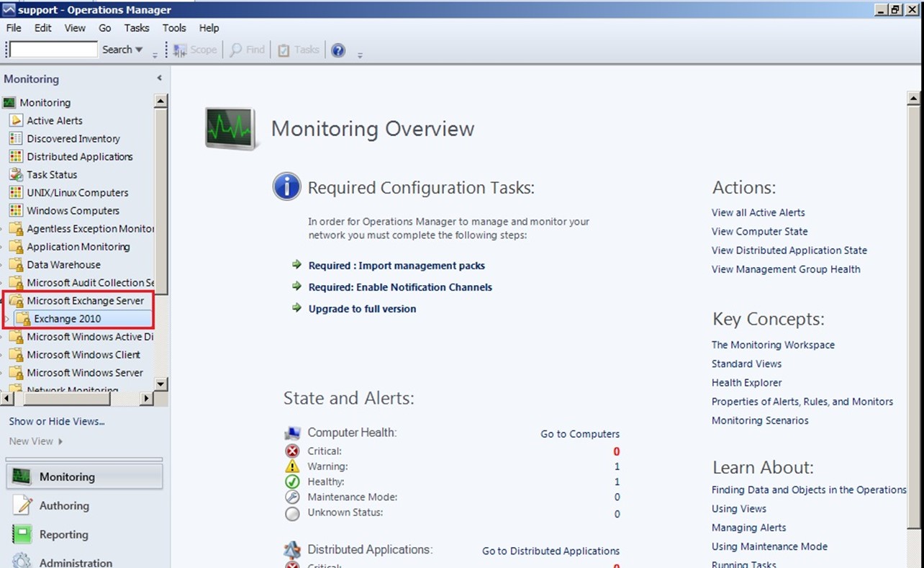
Task: Click the Windows Computers grid icon
Action: [x=16, y=210]
